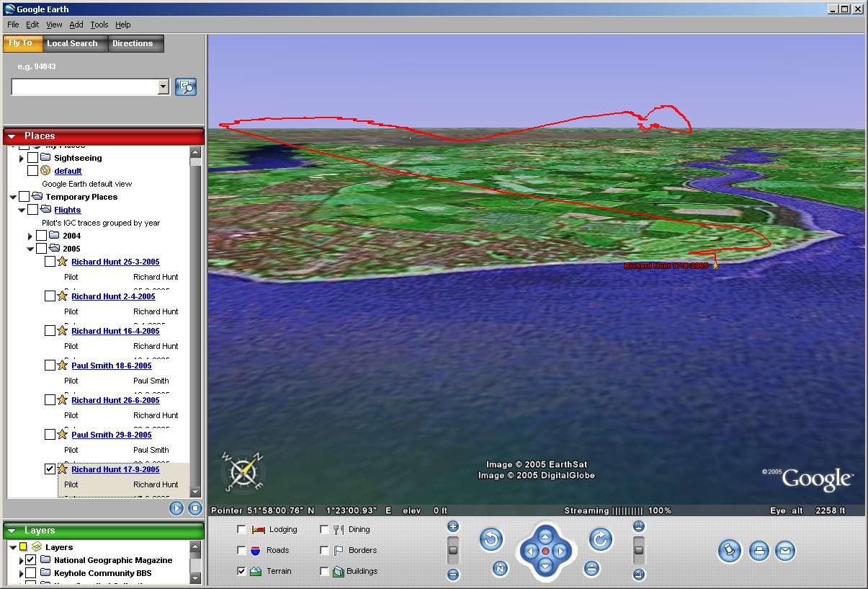Expand the 2004 flights folder
Viewport: 868px width, 589px height.
30,236
